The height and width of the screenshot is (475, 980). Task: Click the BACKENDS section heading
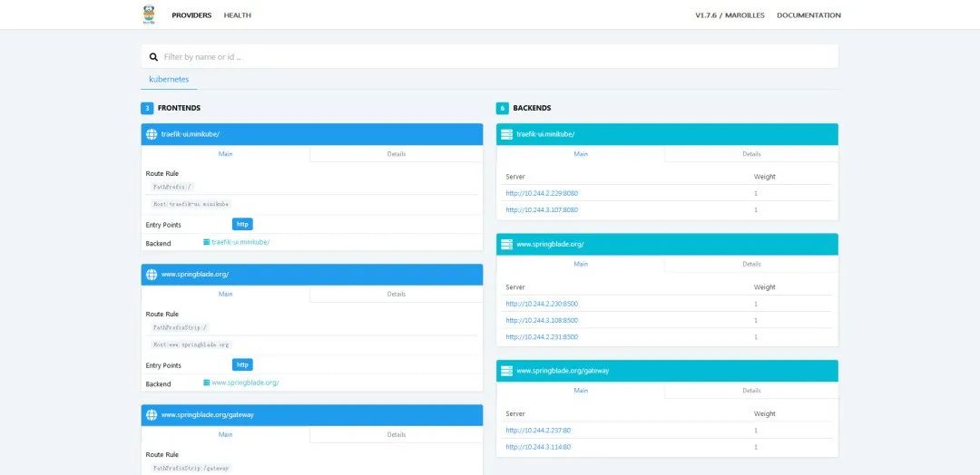coord(532,108)
